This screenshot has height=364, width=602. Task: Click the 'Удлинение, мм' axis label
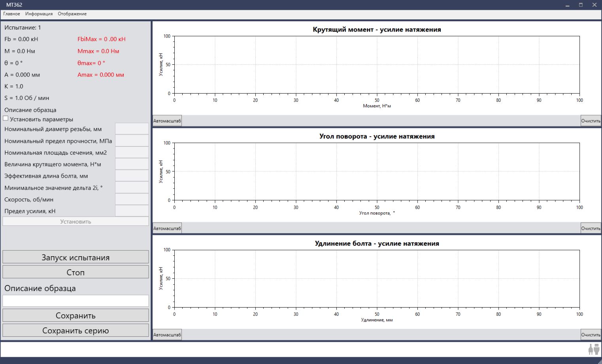tap(377, 320)
